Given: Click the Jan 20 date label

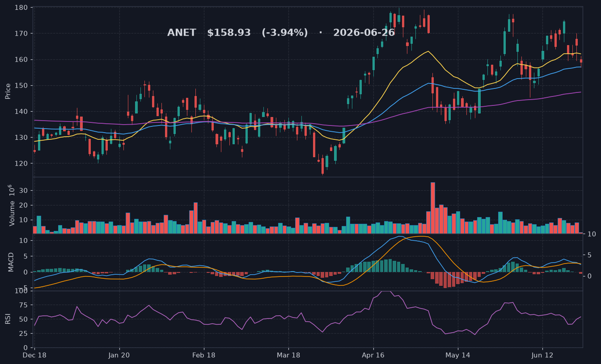Looking at the screenshot, I should coord(119,356).
